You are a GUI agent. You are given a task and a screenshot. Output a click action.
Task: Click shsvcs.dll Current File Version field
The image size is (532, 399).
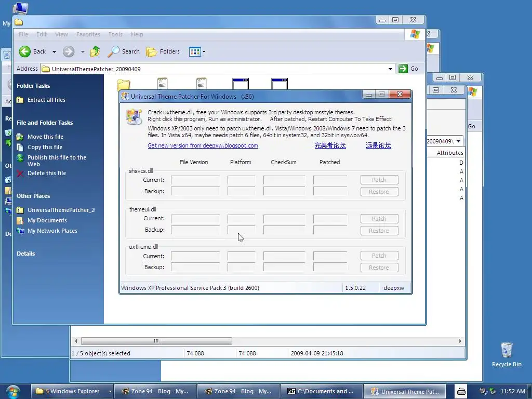pos(195,180)
